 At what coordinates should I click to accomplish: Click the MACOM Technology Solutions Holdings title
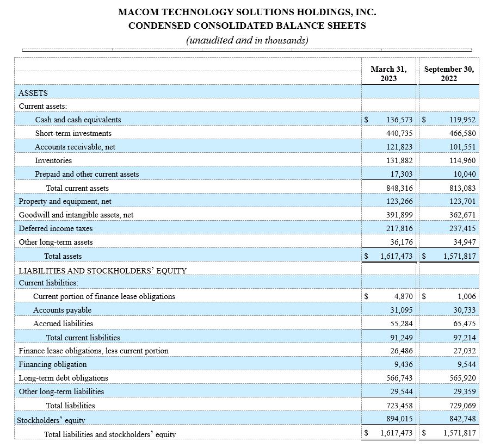[247, 12]
